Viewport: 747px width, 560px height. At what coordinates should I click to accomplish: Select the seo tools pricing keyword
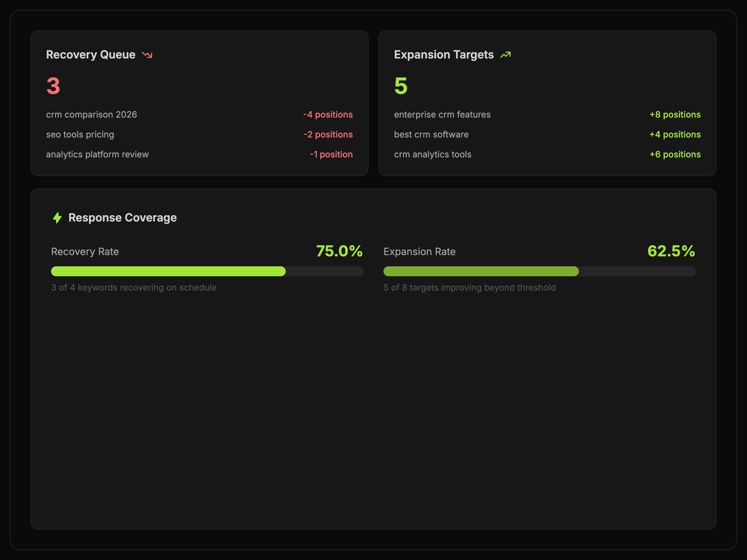pos(80,135)
